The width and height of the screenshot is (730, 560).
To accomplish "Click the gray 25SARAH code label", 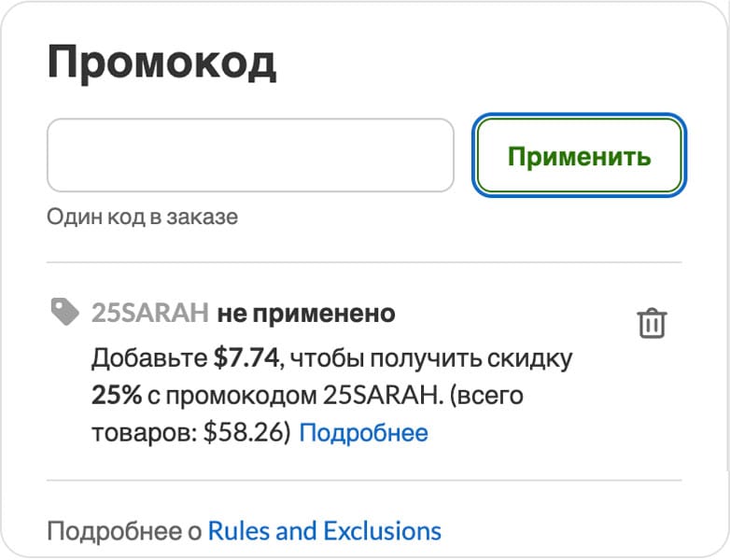I will (x=149, y=314).
